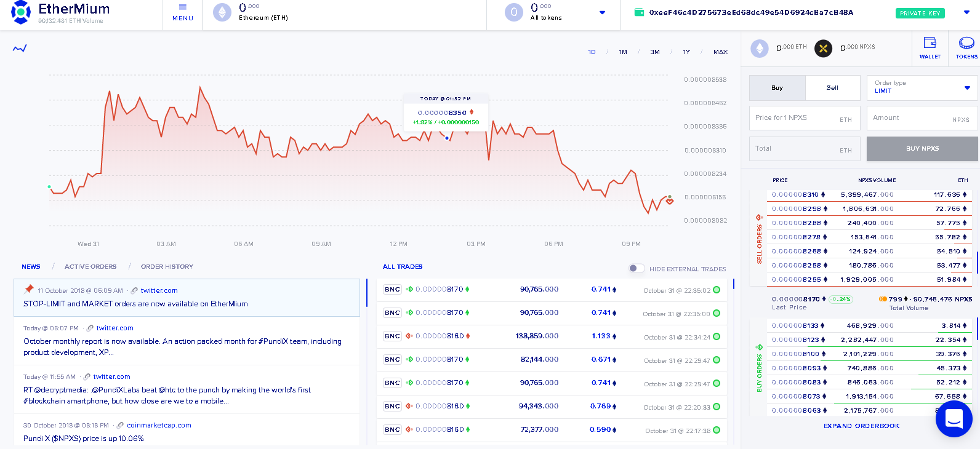The width and height of the screenshot is (980, 449).
Task: Select the Sell toggle
Action: click(x=832, y=88)
